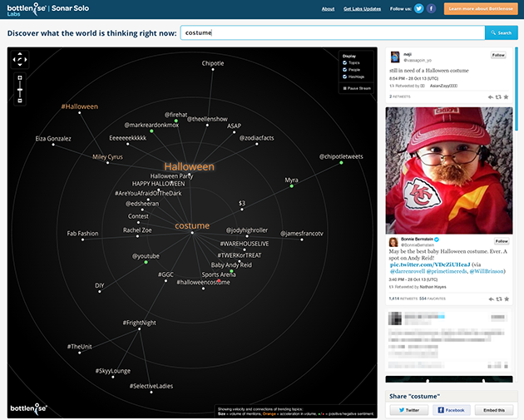This screenshot has width=524, height=420.
Task: Select the #GGC hashtag node
Action: (166, 274)
